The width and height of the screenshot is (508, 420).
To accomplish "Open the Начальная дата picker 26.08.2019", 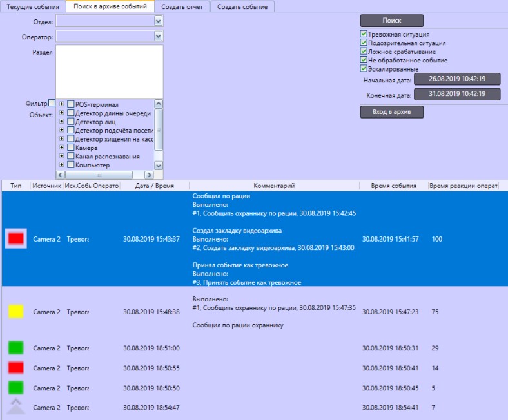I will click(x=457, y=79).
